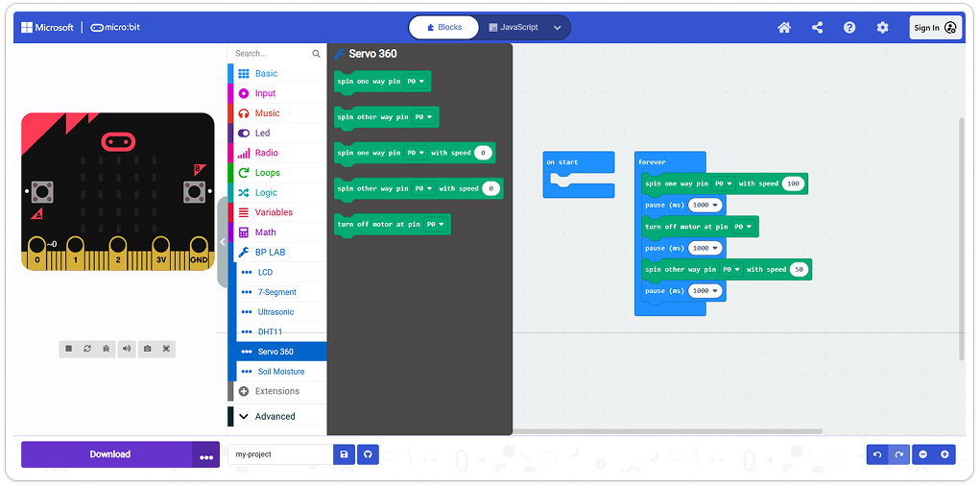Select the Soil Moisture subcategory

click(x=281, y=372)
